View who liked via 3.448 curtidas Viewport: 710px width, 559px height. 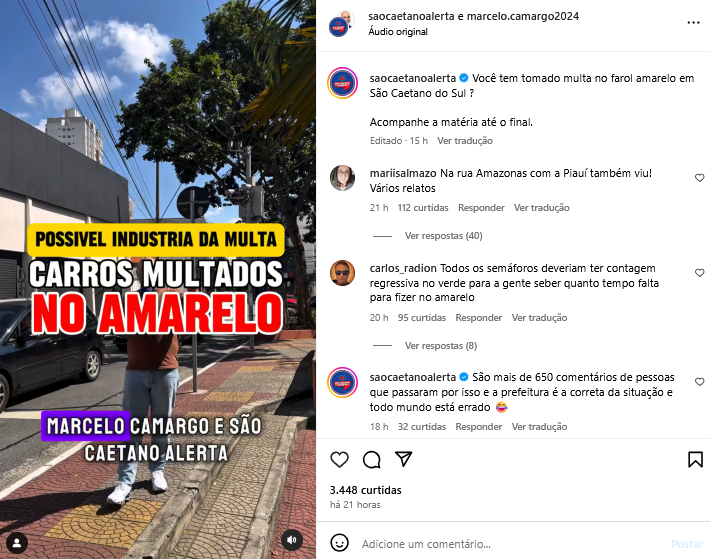365,490
